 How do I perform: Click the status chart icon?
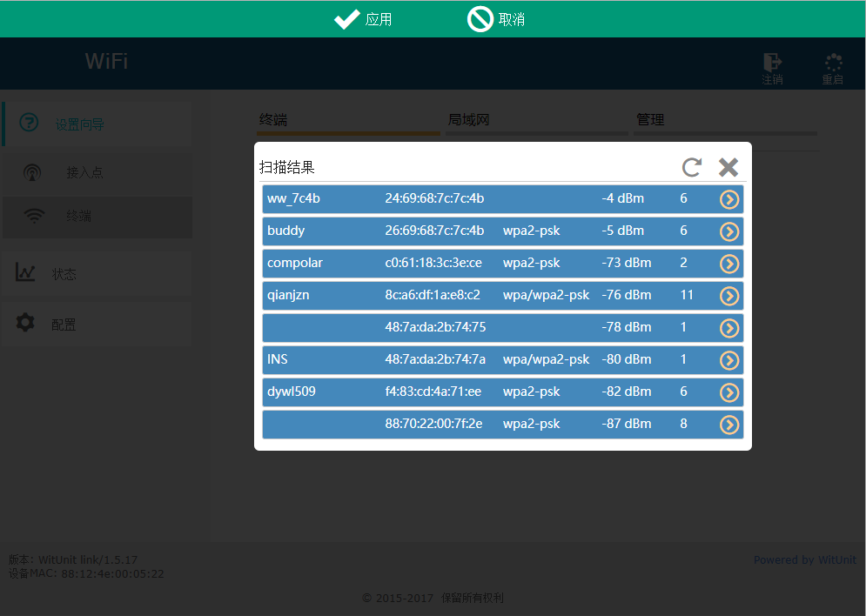click(x=25, y=272)
